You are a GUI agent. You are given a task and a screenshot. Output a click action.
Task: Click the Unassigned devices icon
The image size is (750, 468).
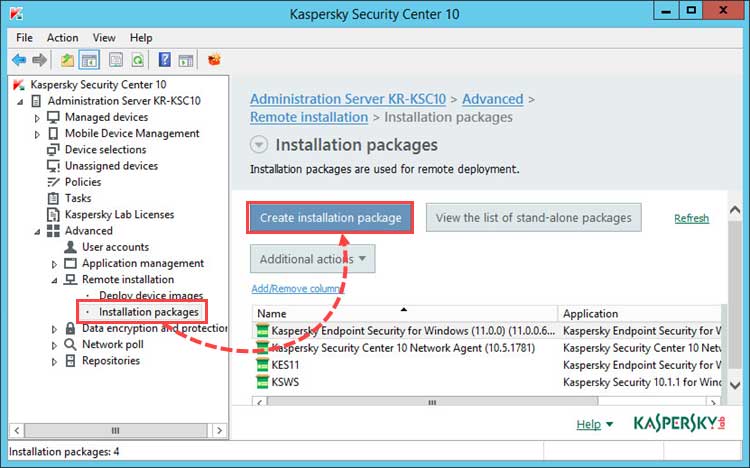pos(53,166)
